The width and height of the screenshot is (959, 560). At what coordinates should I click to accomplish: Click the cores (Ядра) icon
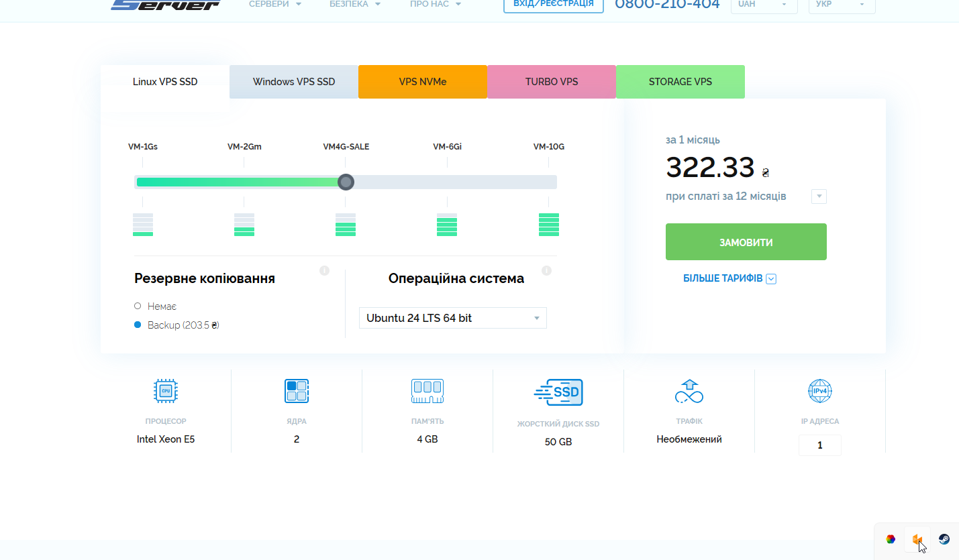click(x=297, y=390)
